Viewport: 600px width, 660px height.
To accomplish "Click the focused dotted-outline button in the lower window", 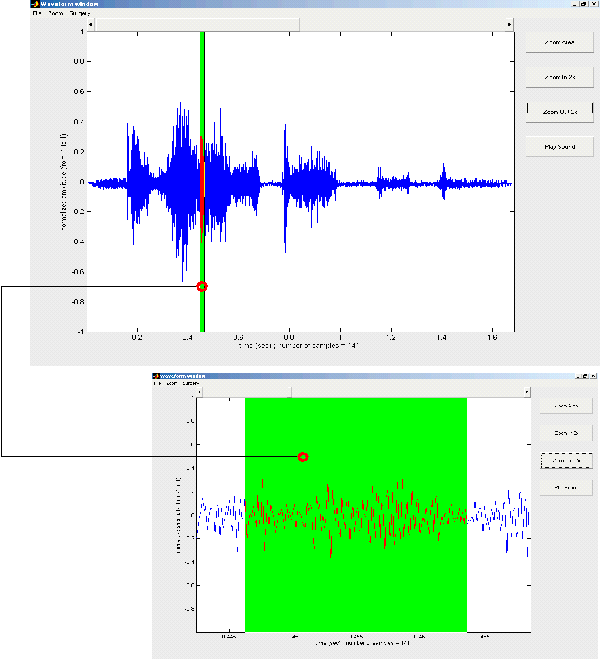I will pyautogui.click(x=565, y=460).
